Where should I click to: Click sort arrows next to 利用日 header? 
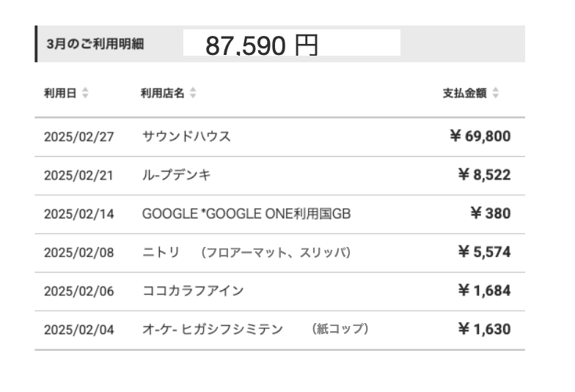85,93
